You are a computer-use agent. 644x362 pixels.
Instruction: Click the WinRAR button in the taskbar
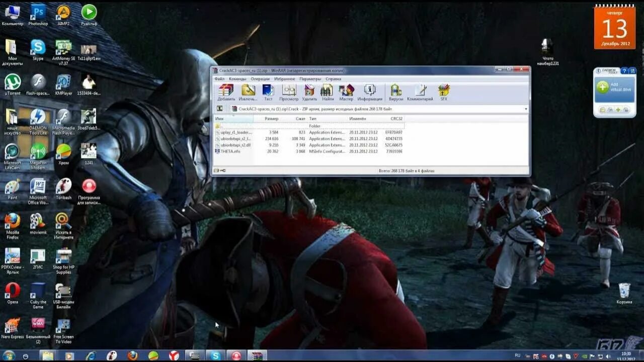[257, 355]
